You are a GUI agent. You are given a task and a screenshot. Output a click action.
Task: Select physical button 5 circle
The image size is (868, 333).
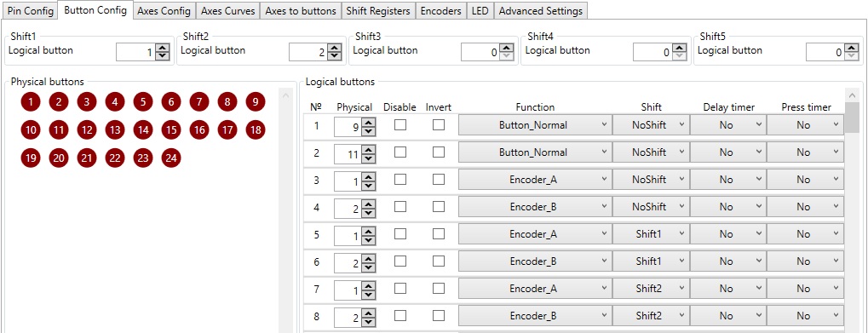[x=143, y=102]
